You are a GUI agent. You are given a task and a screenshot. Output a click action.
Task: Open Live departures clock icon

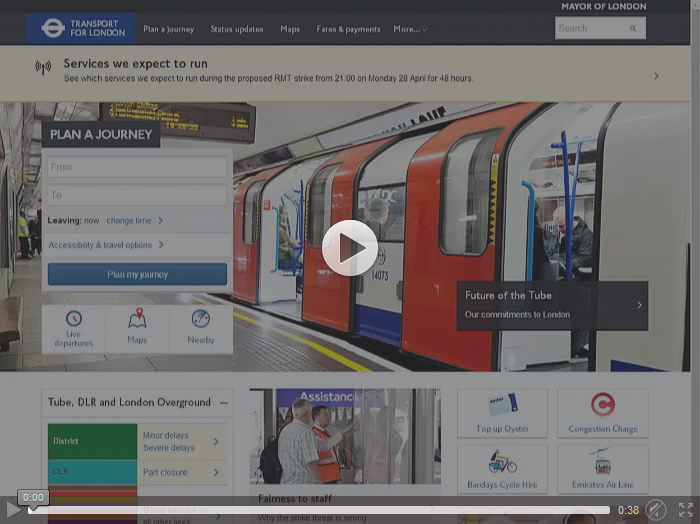tap(74, 319)
